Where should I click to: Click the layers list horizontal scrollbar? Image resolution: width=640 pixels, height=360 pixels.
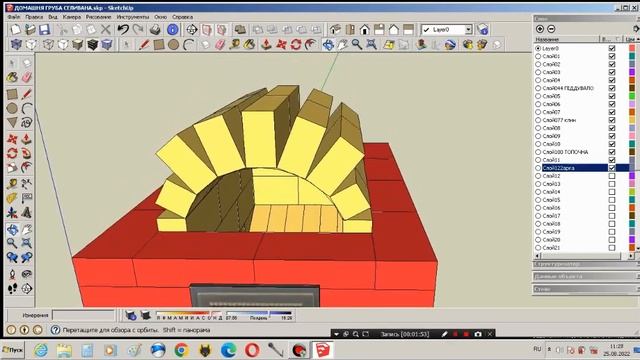click(584, 256)
